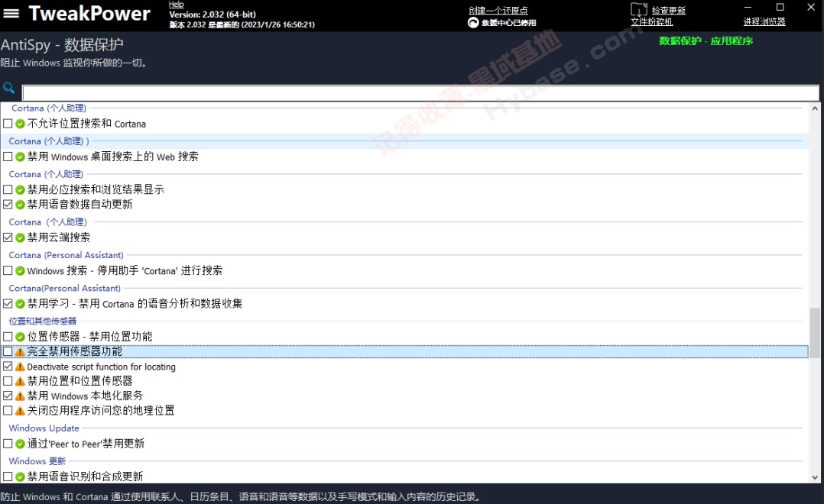This screenshot has width=824, height=504.
Task: Click green status icon for 禁用必应搜索和浏览结果显示
Action: click(20, 189)
